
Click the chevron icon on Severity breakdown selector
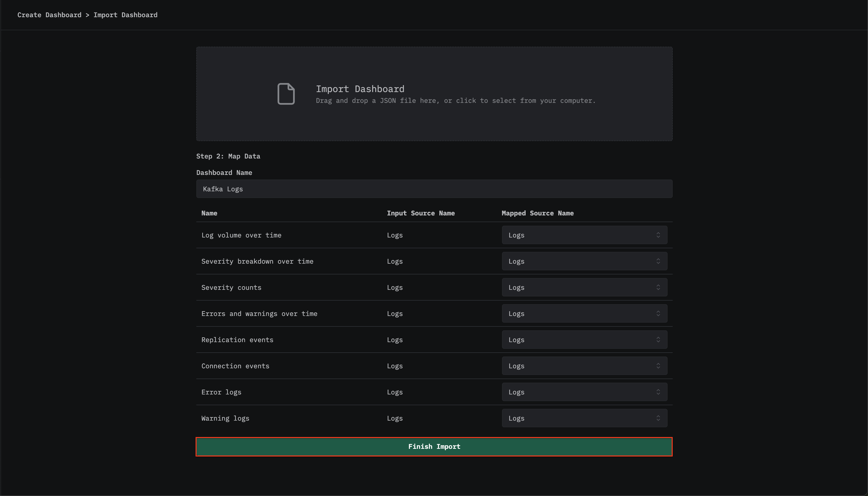pyautogui.click(x=659, y=261)
